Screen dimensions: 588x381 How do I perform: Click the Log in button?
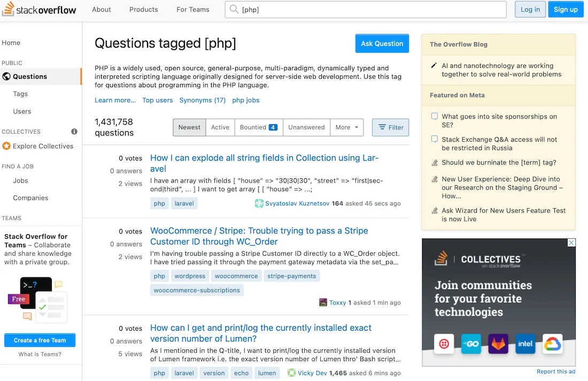click(x=530, y=10)
